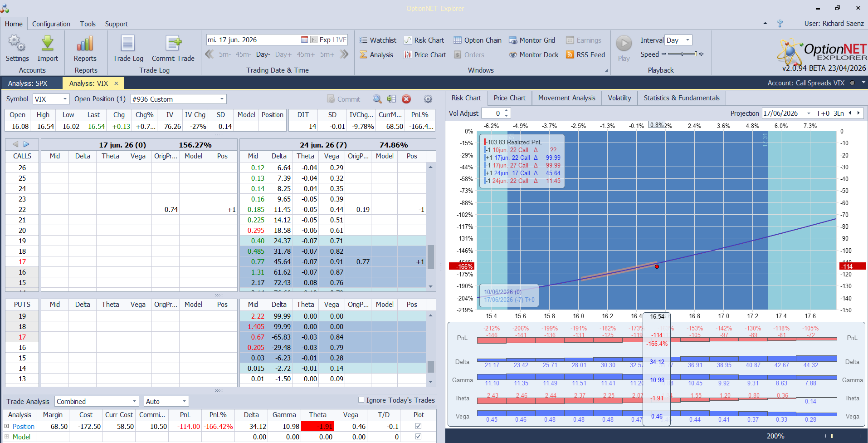Click the Exp button in the date box
The image size is (868, 443).
[x=325, y=40]
